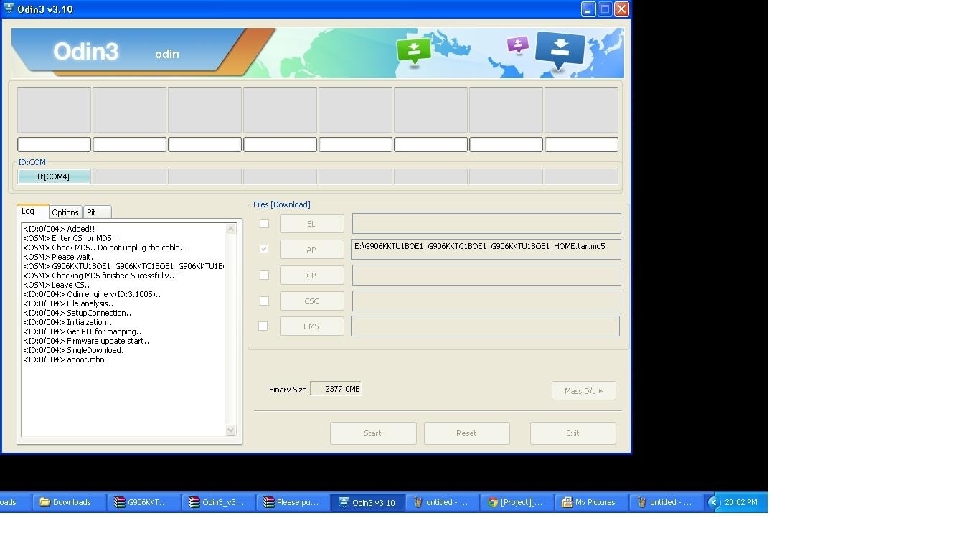Select the 0:[COM4] port slot
980x551 pixels.
coord(54,176)
